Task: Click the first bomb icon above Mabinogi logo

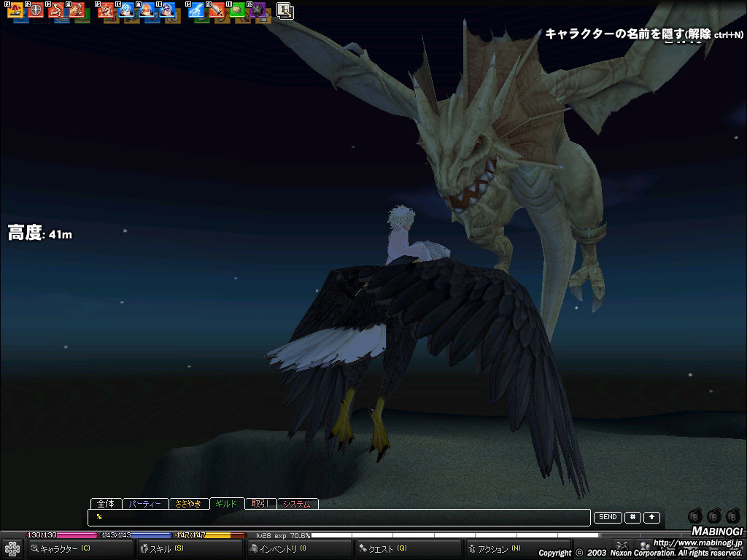Action: [x=695, y=516]
